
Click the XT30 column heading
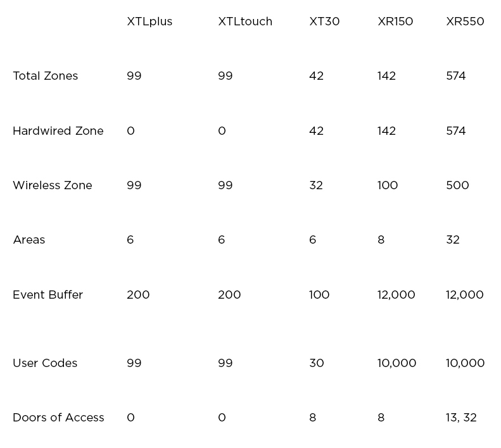coord(324,22)
